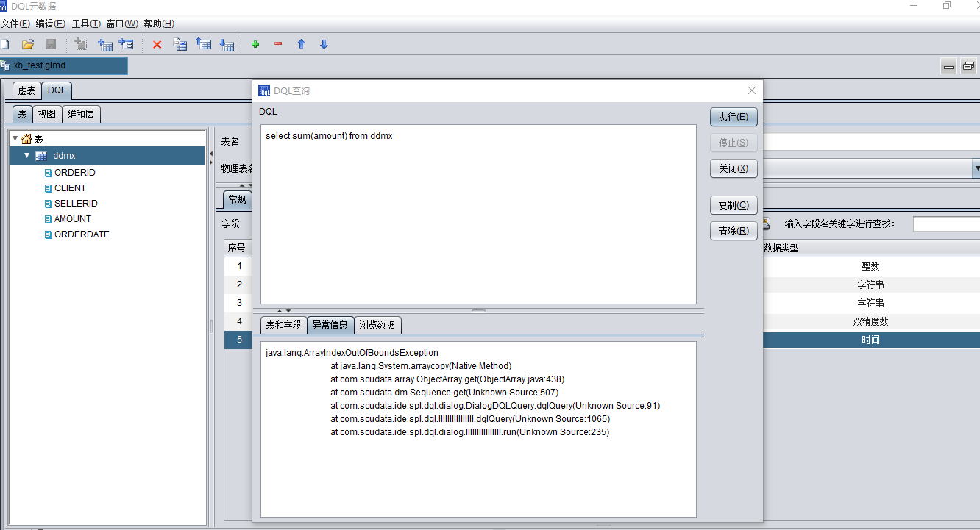This screenshot has height=530, width=980.
Task: Select the AMOUNT field in tree
Action: pos(73,219)
